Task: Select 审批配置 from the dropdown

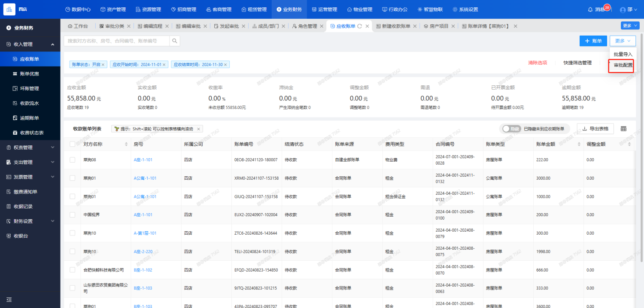Action: [x=623, y=65]
